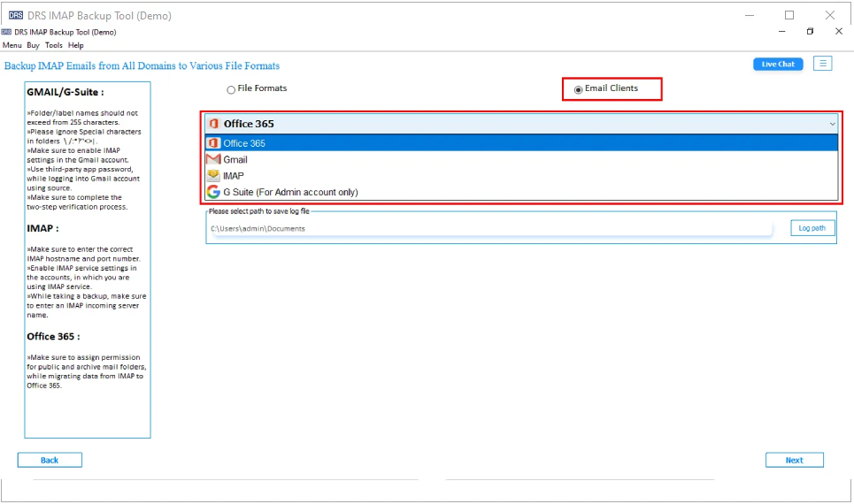Open the Buy menu
The height and width of the screenshot is (504, 854).
pos(33,45)
